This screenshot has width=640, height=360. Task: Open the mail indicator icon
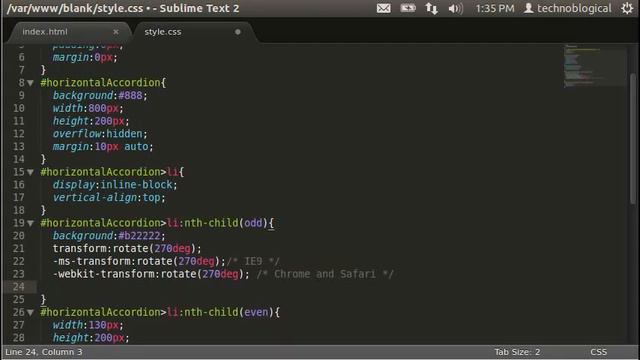(383, 8)
